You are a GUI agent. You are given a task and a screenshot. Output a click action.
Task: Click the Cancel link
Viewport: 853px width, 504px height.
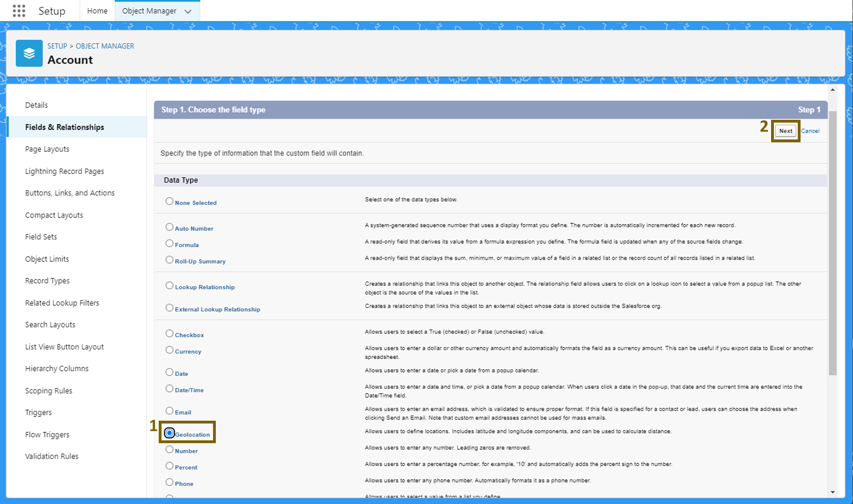[x=810, y=131]
